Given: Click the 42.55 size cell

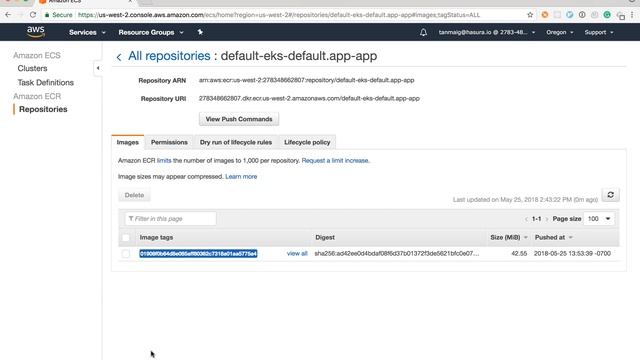Looking at the screenshot, I should 519,253.
